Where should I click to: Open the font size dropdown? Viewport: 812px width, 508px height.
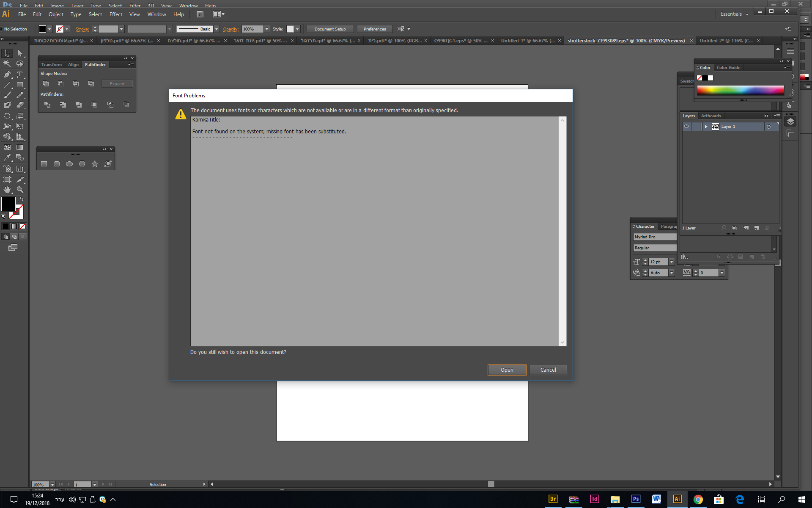[671, 262]
